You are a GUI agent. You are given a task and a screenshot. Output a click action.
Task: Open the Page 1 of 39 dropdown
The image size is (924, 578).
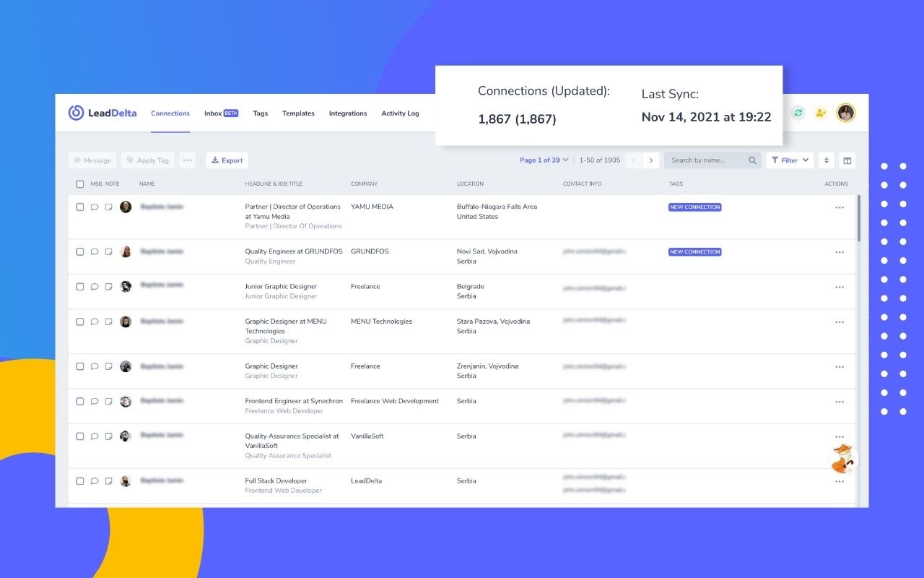(x=544, y=160)
